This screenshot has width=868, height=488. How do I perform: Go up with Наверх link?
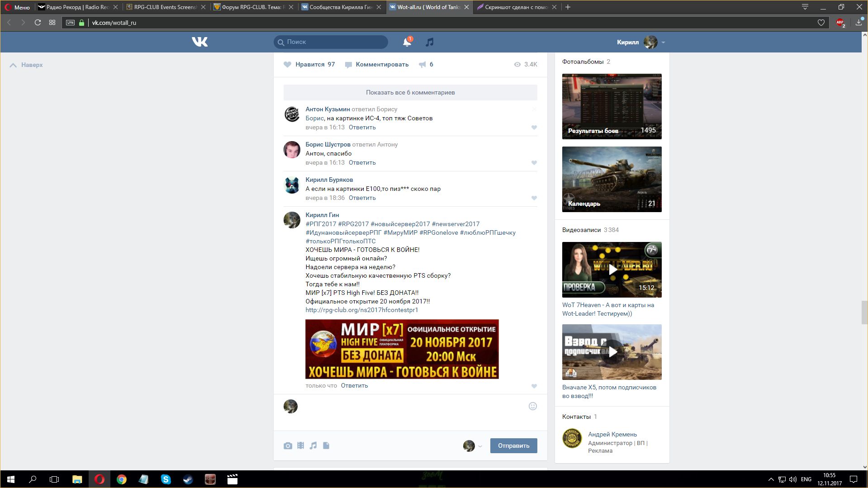[x=26, y=65]
